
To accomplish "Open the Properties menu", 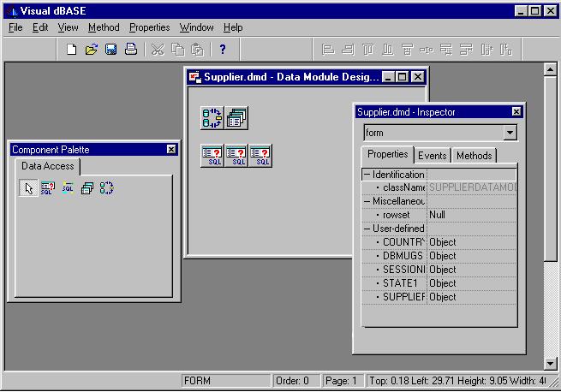I will 150,27.
